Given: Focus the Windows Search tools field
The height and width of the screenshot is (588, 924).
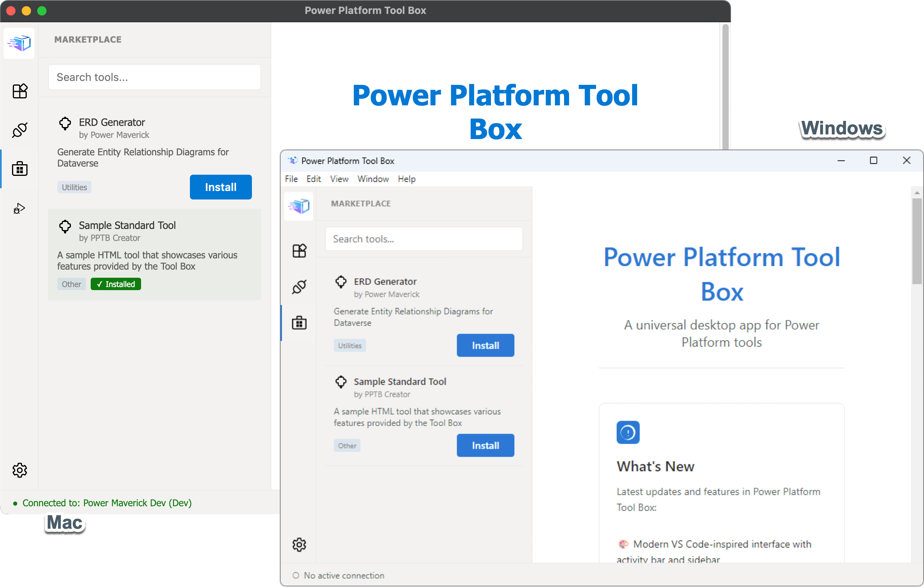Looking at the screenshot, I should tap(424, 239).
